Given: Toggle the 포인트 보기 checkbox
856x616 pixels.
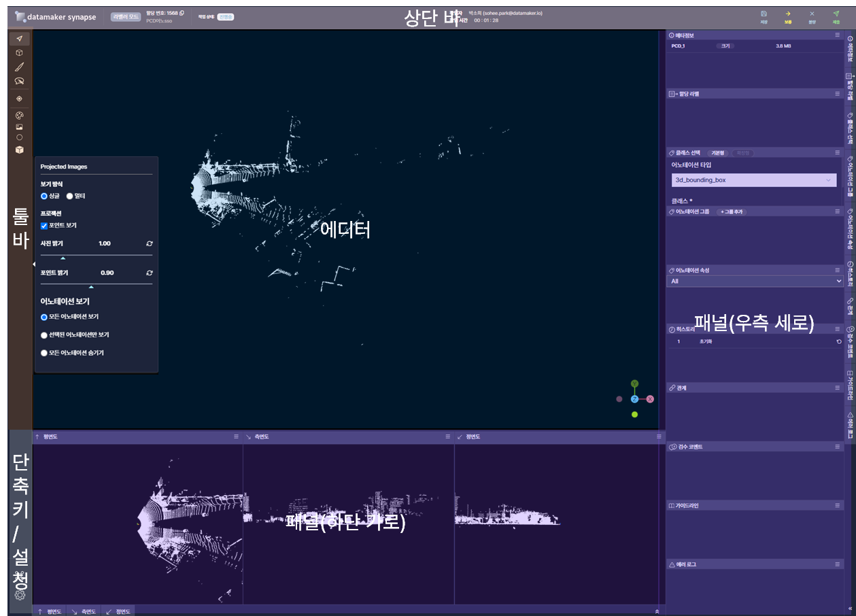Looking at the screenshot, I should click(x=44, y=225).
